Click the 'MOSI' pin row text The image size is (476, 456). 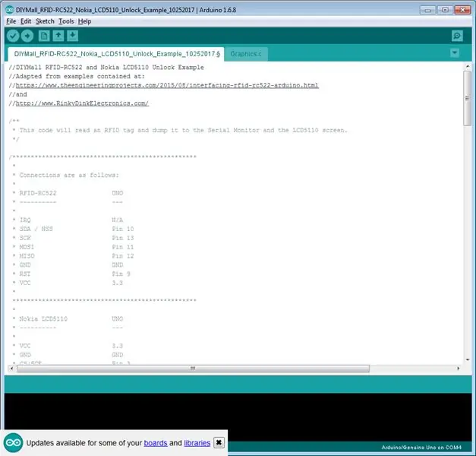(x=27, y=247)
